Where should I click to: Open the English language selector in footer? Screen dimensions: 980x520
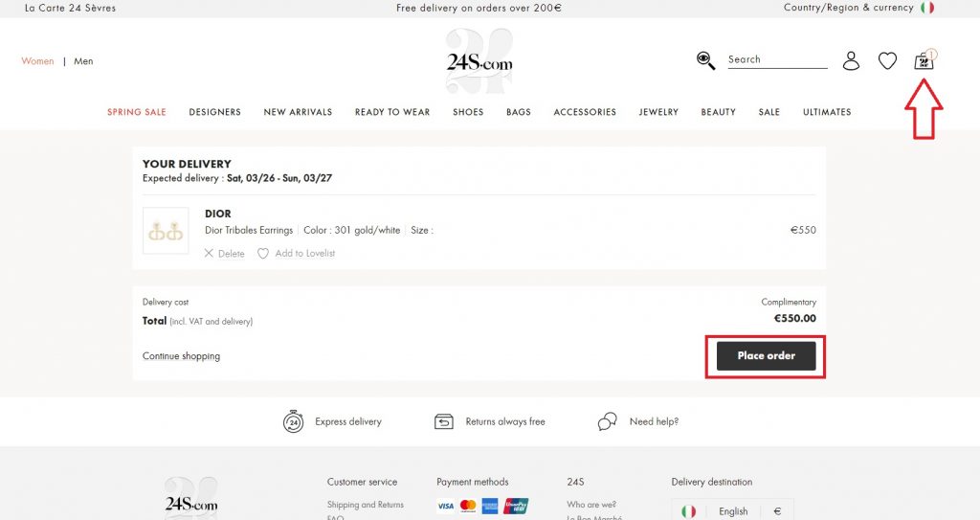click(733, 511)
